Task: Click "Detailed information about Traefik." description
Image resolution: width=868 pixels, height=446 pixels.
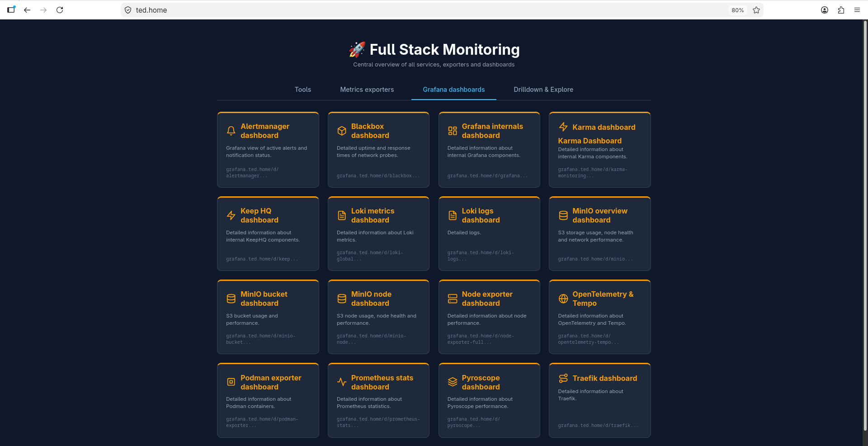Action: pyautogui.click(x=590, y=395)
